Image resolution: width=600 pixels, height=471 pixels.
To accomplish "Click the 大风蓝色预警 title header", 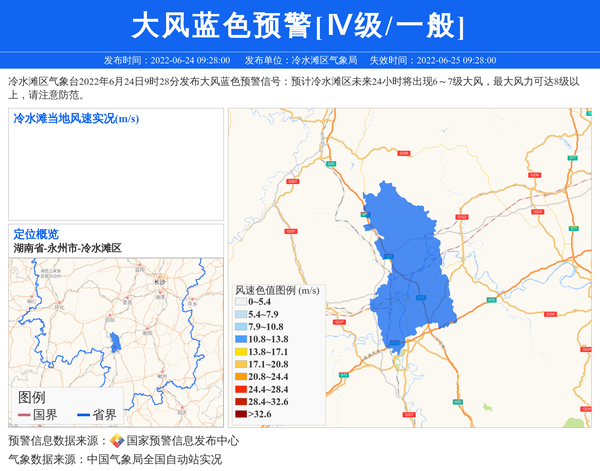I will click(299, 25).
